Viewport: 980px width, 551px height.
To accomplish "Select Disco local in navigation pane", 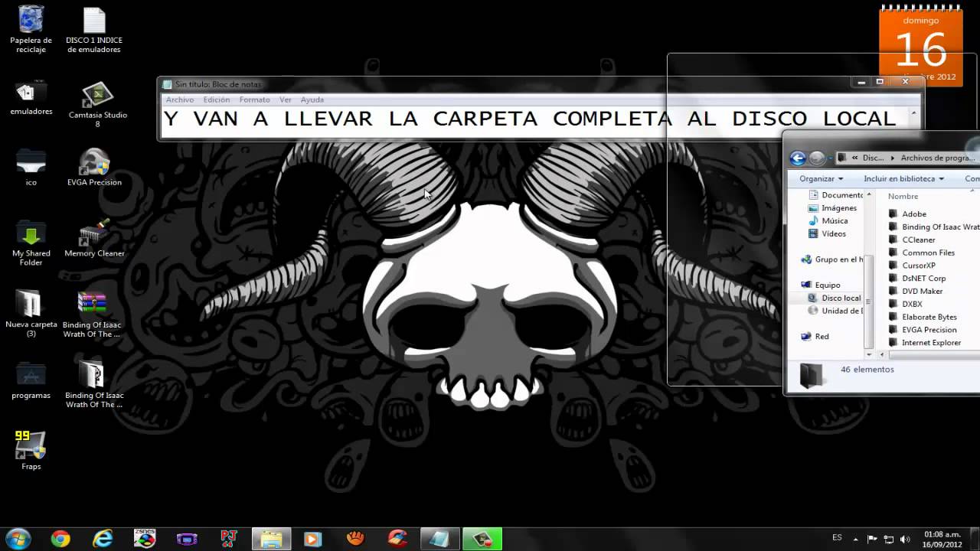I will [x=835, y=298].
